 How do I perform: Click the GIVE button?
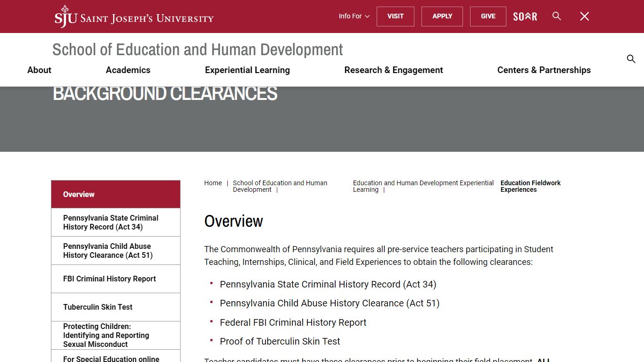click(x=488, y=16)
